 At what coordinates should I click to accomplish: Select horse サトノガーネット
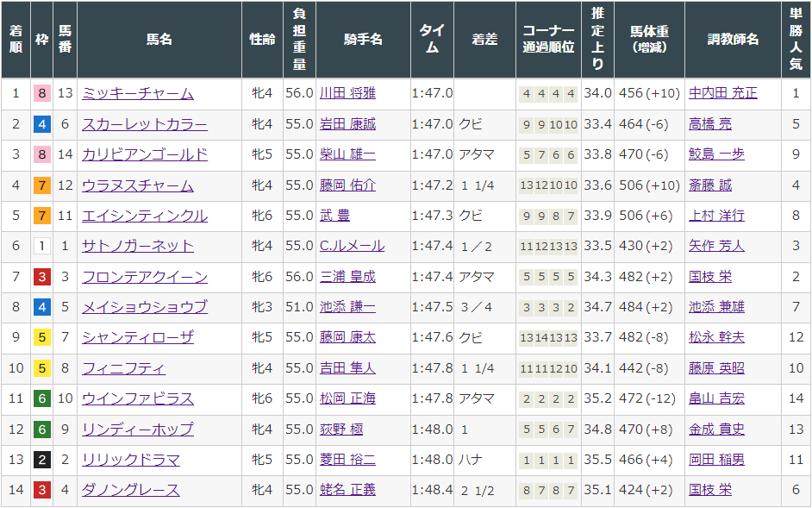coord(138,246)
